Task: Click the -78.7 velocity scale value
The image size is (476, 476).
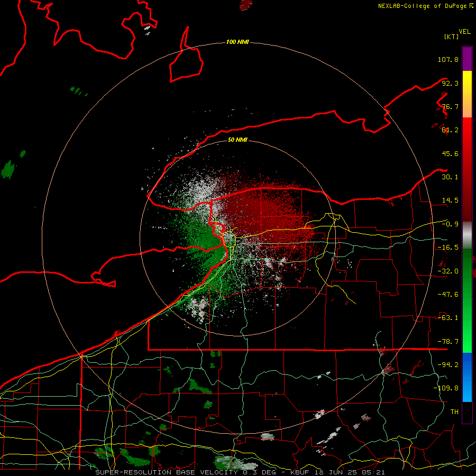Action: (x=448, y=342)
